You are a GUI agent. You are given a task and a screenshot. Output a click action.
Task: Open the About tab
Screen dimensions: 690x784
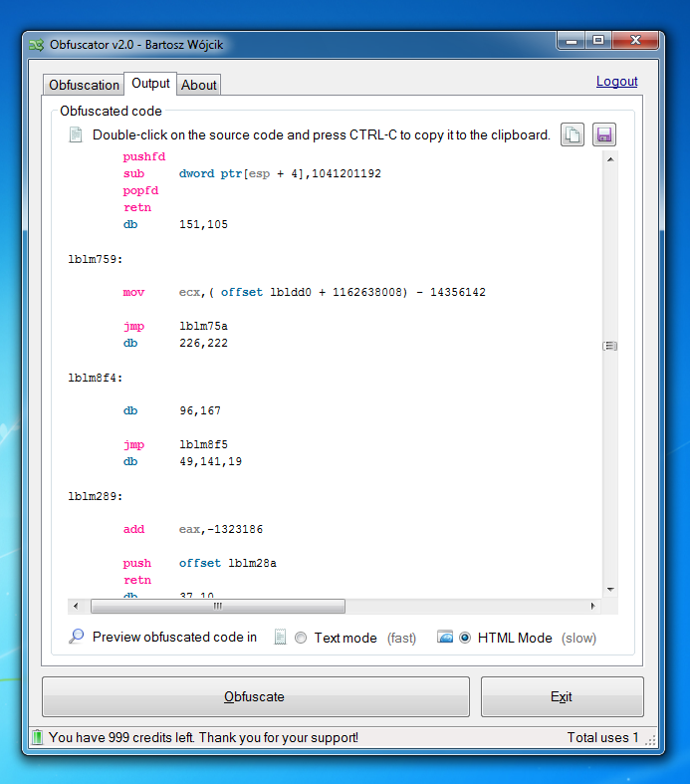(x=199, y=85)
